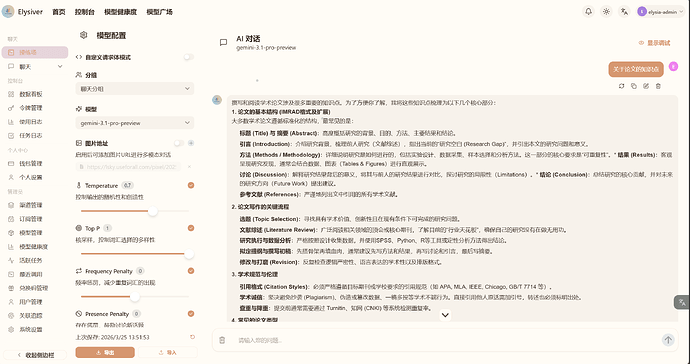The width and height of the screenshot is (690, 364).
Task: Focus the chat message input field
Action: point(447,340)
